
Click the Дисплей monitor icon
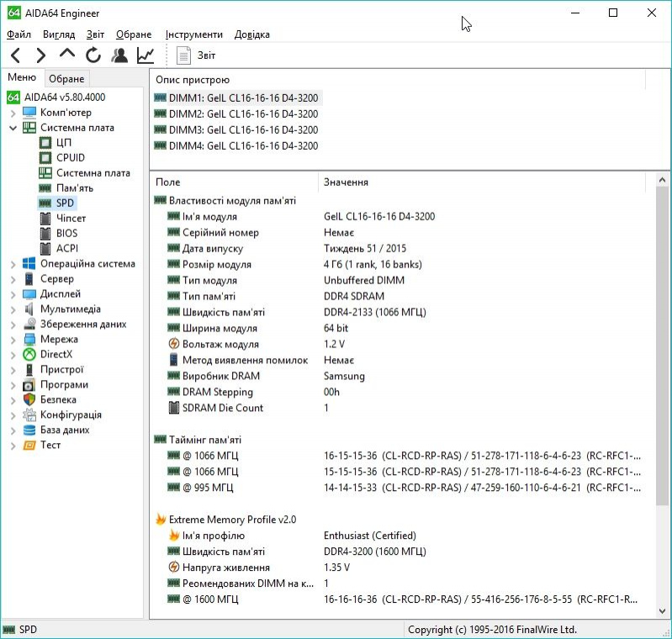[29, 294]
